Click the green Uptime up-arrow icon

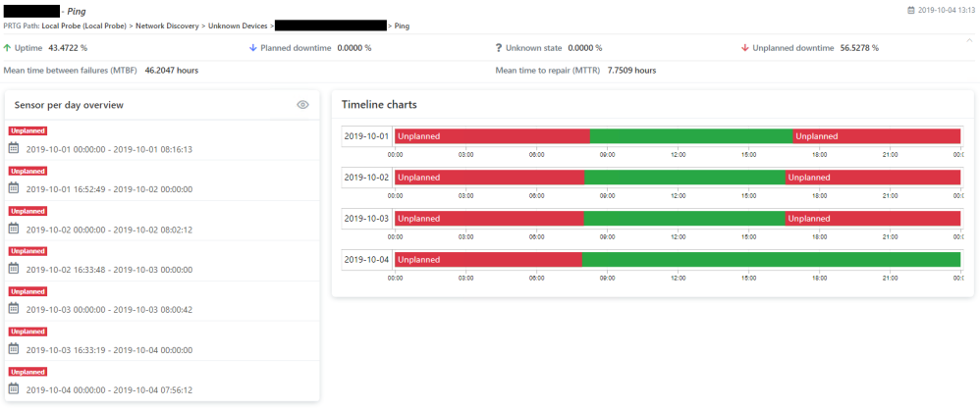[x=7, y=48]
